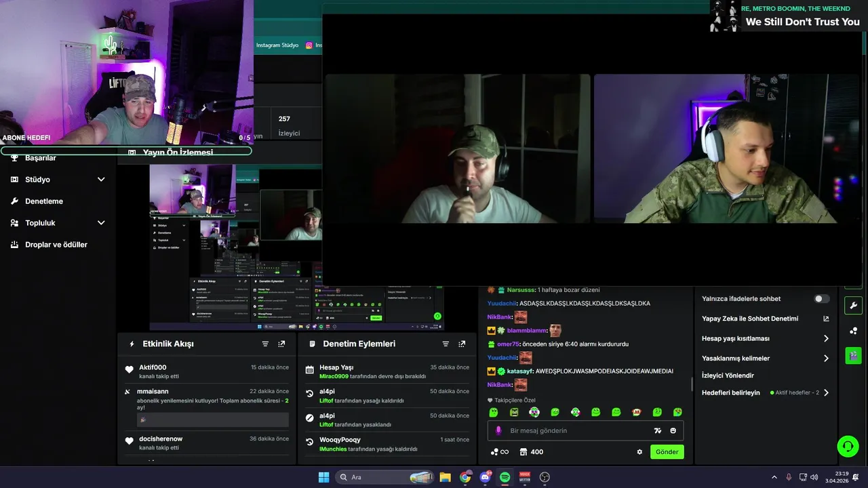
Task: Filter the Etkinlik Akışı panel
Action: [x=265, y=344]
